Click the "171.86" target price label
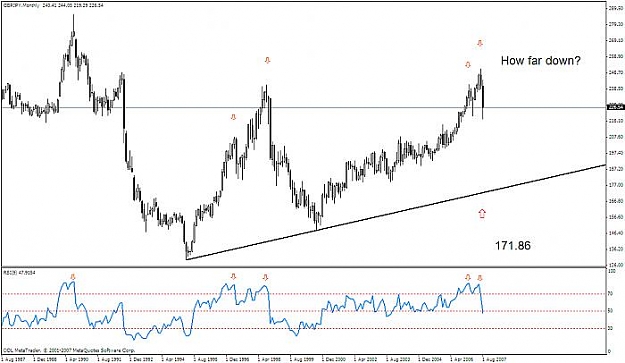 513,245
